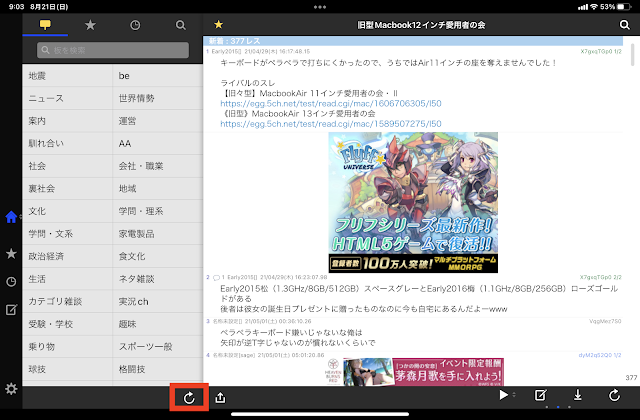Open the compose note icon in left sidebar
This screenshot has height=420, width=640.
[x=11, y=310]
